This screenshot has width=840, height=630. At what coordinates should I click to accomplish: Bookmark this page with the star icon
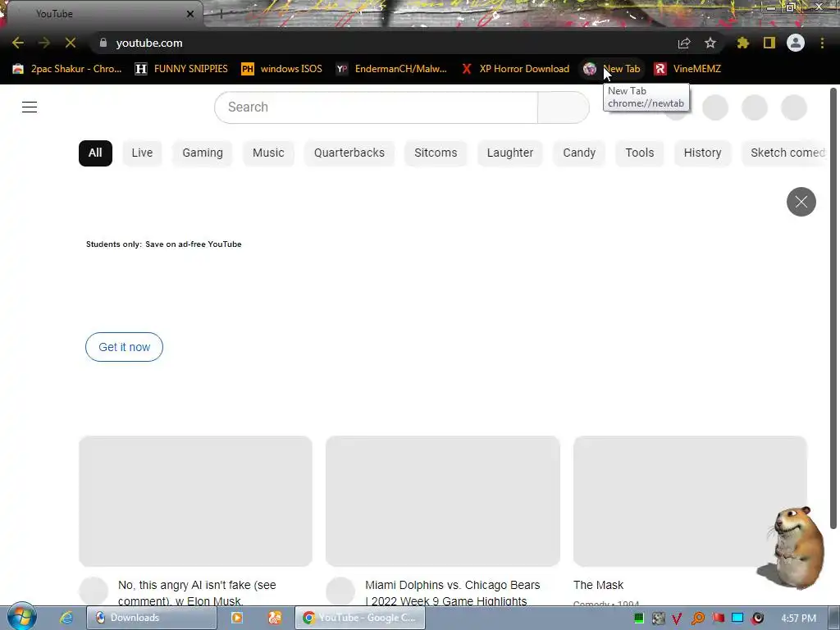pos(710,43)
